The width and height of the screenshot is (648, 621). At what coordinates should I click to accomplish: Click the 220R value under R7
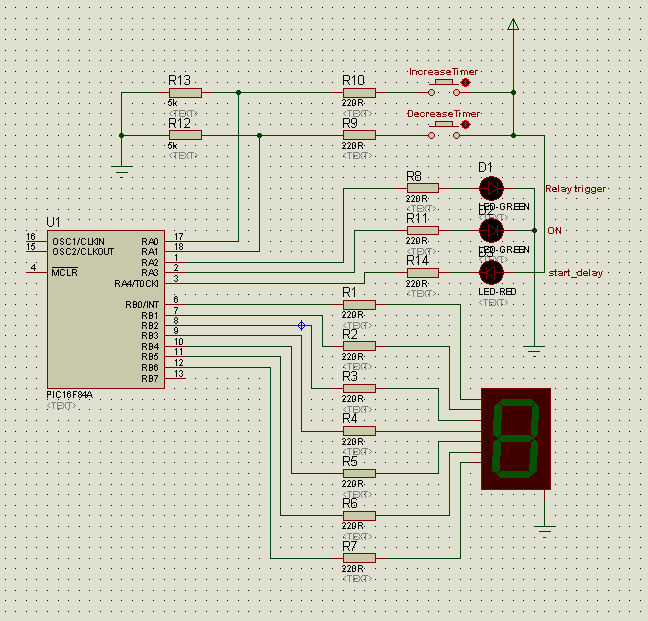click(353, 569)
